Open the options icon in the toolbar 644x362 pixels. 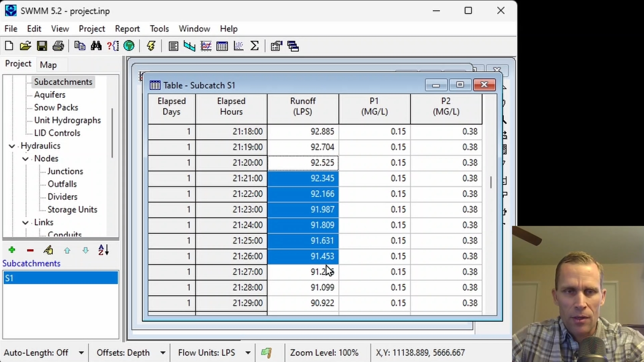click(x=276, y=46)
